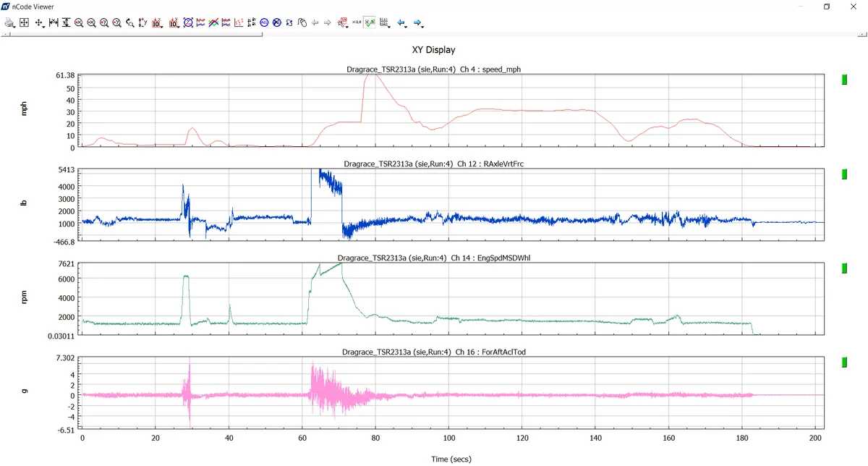The image size is (868, 466).
Task: Click the grey back arrow icon
Action: pyautogui.click(x=315, y=22)
